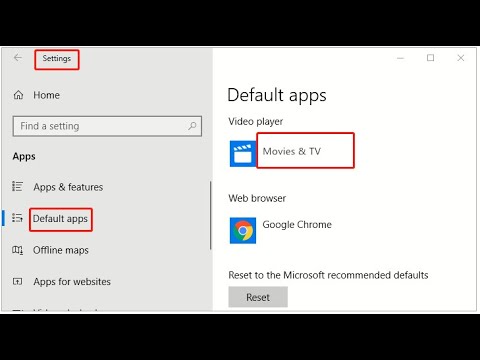Click the Settings window title
The image size is (480, 360).
57,58
